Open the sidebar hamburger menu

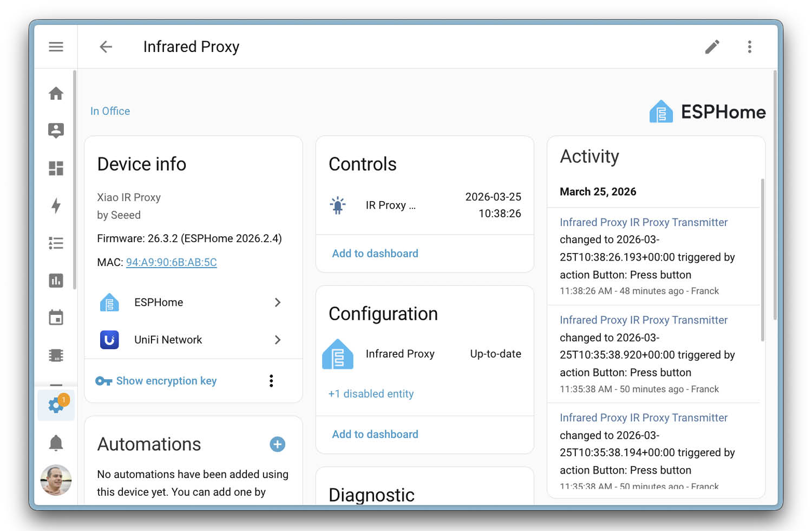tap(56, 47)
